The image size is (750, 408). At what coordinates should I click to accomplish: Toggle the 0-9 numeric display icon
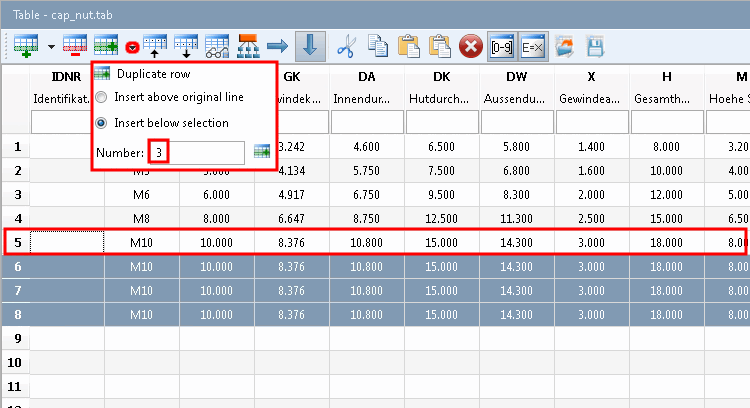(x=502, y=47)
